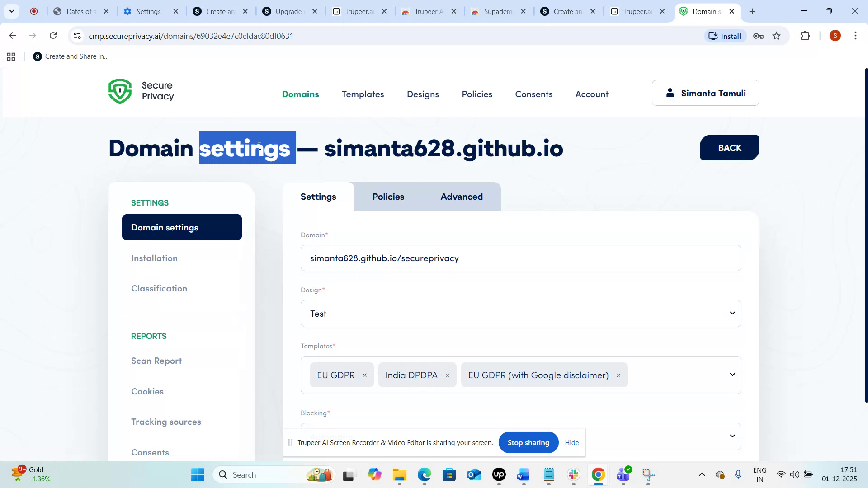
Task: Click the BACK button
Action: pyautogui.click(x=729, y=147)
